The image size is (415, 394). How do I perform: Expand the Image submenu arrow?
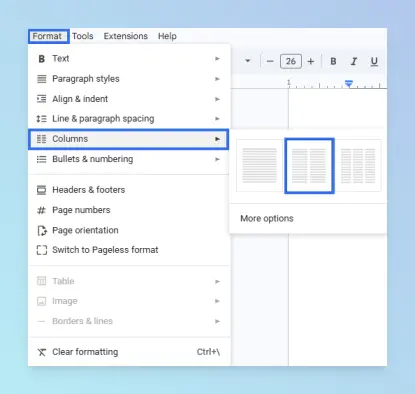(217, 301)
